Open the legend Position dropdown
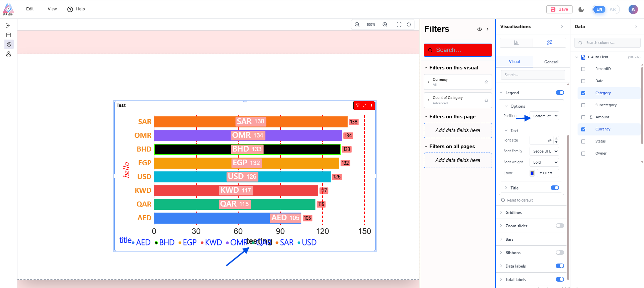The height and width of the screenshot is (288, 644). click(544, 116)
